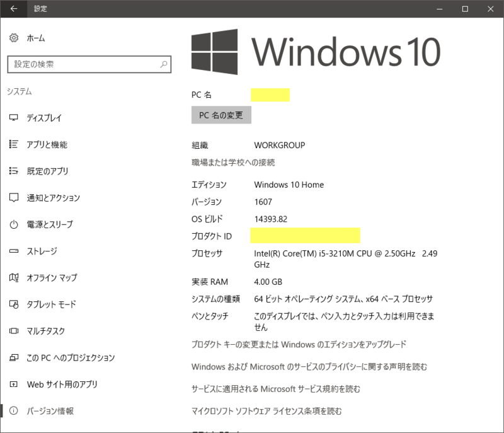Click the Intel Core i5-3210M processor text
Viewport: 504px width, 433px height.
tap(345, 259)
